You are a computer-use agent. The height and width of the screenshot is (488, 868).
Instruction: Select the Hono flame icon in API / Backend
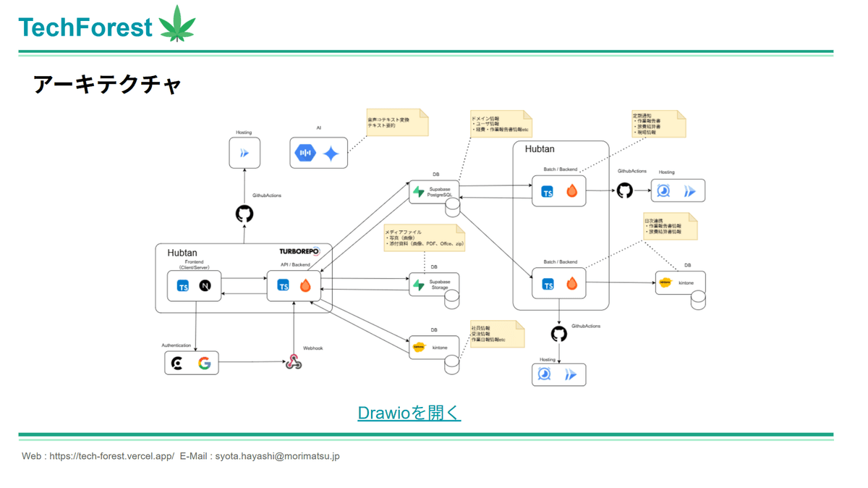coord(305,286)
